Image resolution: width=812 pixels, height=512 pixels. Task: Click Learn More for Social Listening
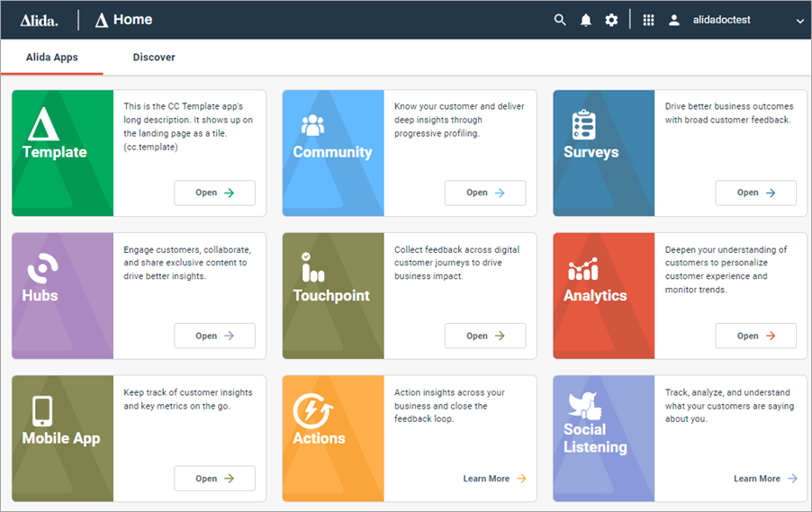(765, 479)
